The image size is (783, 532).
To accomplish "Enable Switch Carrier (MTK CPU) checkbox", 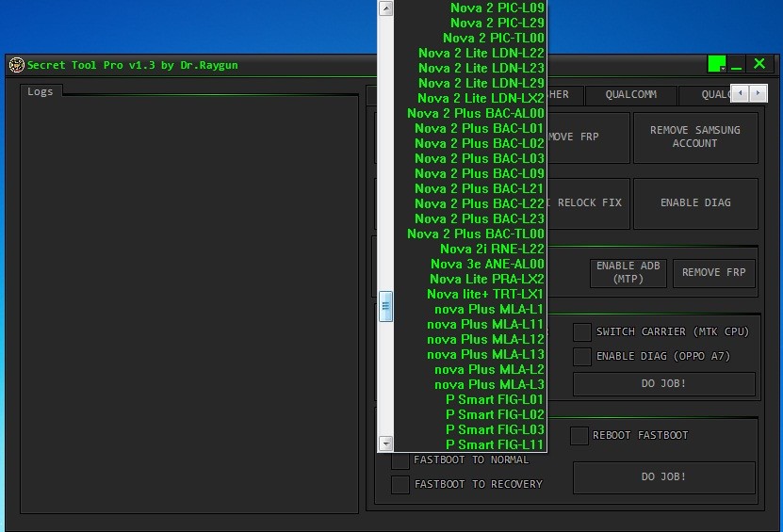I will [582, 331].
